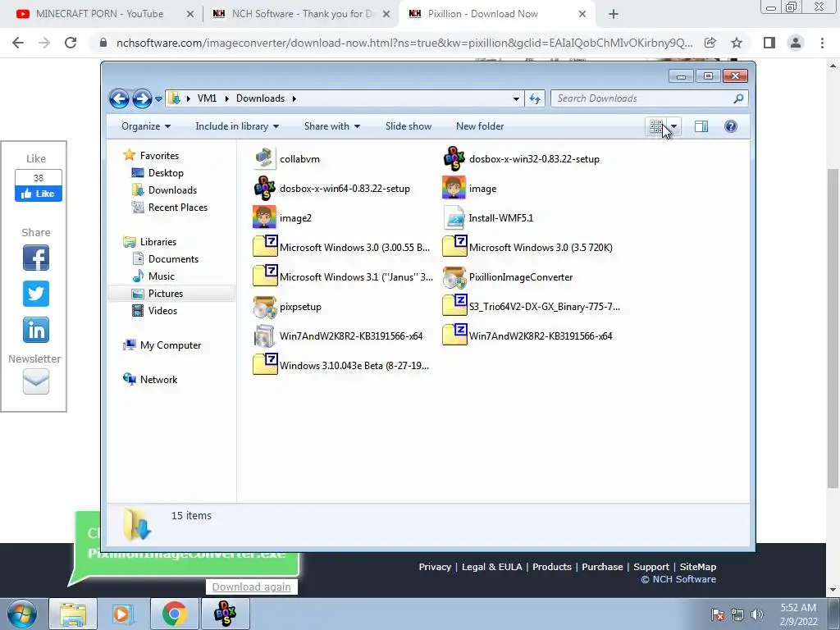The height and width of the screenshot is (630, 840).
Task: Open Chrome three-dot menu
Action: click(822, 43)
